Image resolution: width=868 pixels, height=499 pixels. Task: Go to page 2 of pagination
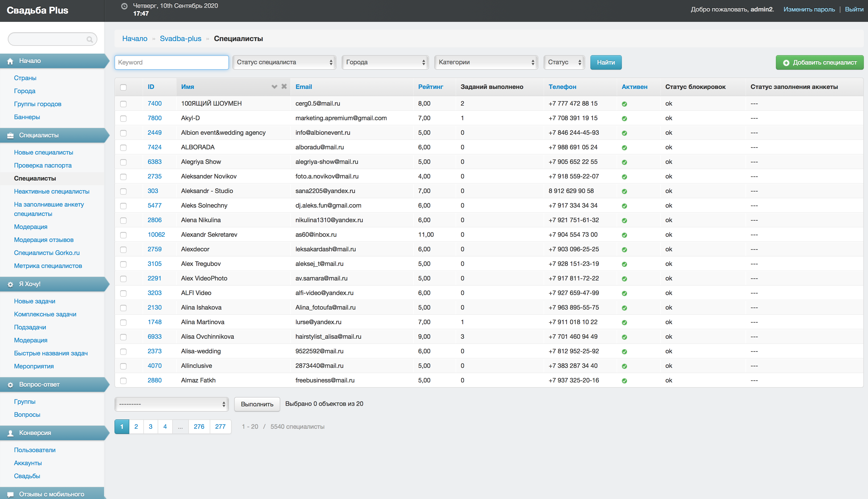(x=136, y=427)
